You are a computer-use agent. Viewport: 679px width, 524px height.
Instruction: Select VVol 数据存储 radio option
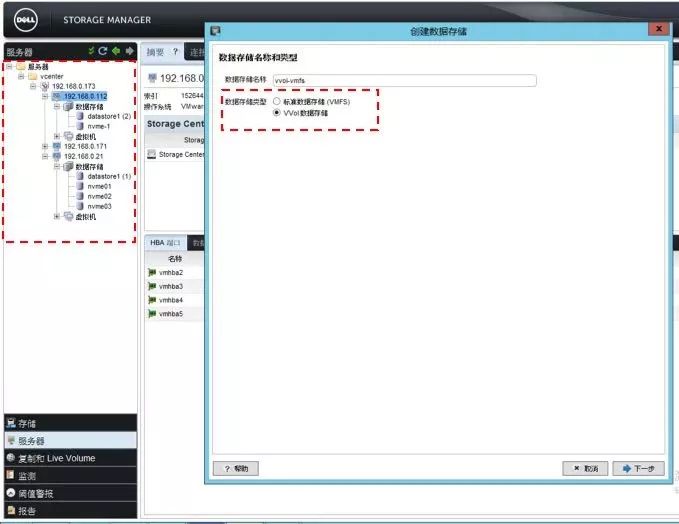[277, 113]
